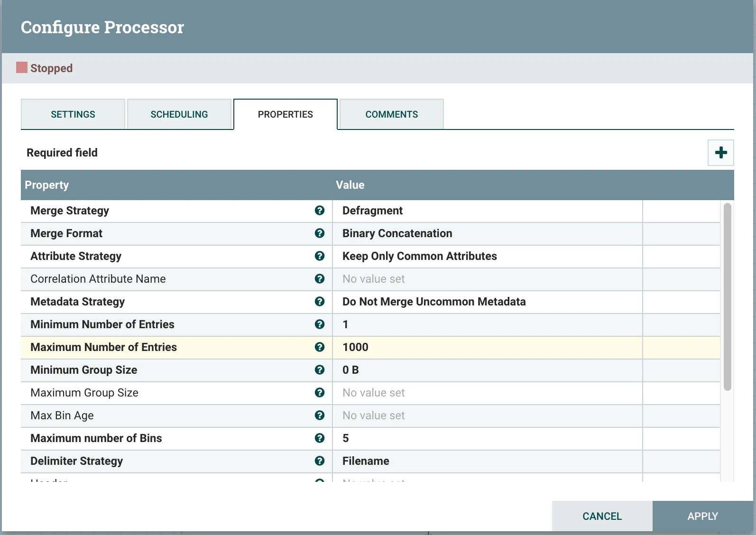The height and width of the screenshot is (535, 756).
Task: Show help for Maximum Group Size
Action: point(320,393)
